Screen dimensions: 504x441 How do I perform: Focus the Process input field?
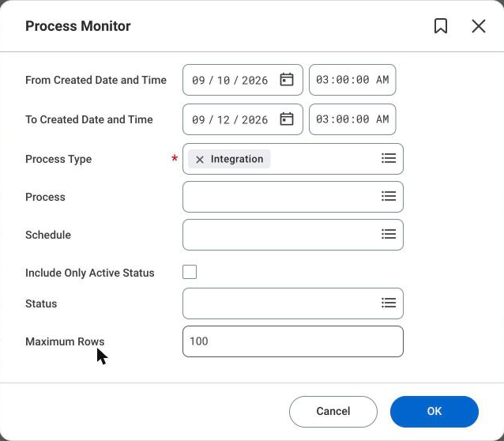tap(293, 197)
